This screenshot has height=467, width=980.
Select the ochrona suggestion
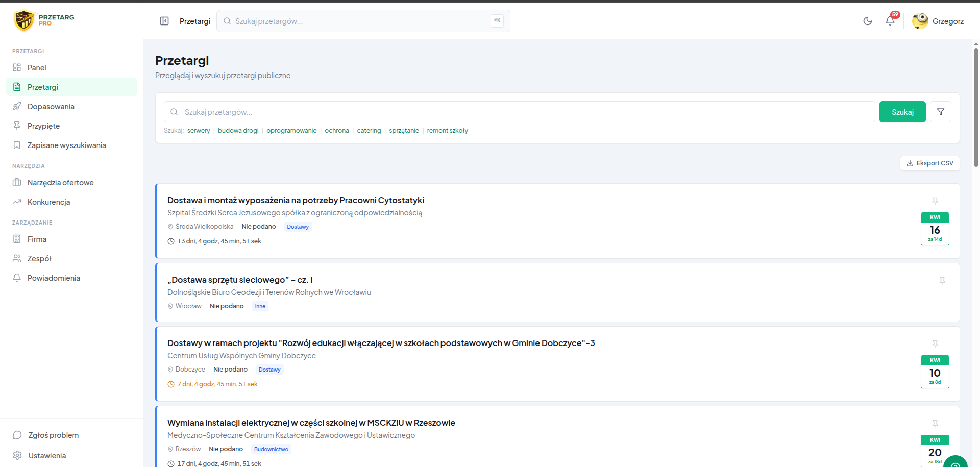pyautogui.click(x=337, y=131)
